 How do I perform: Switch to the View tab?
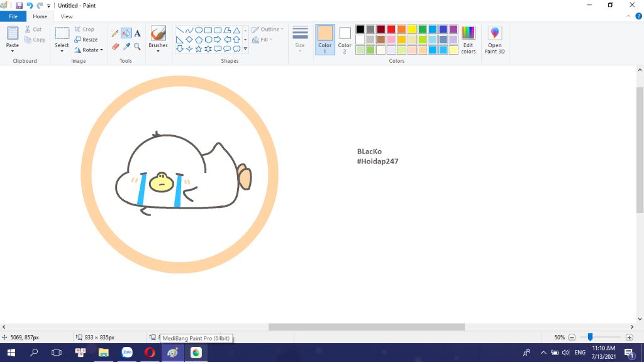click(x=67, y=16)
